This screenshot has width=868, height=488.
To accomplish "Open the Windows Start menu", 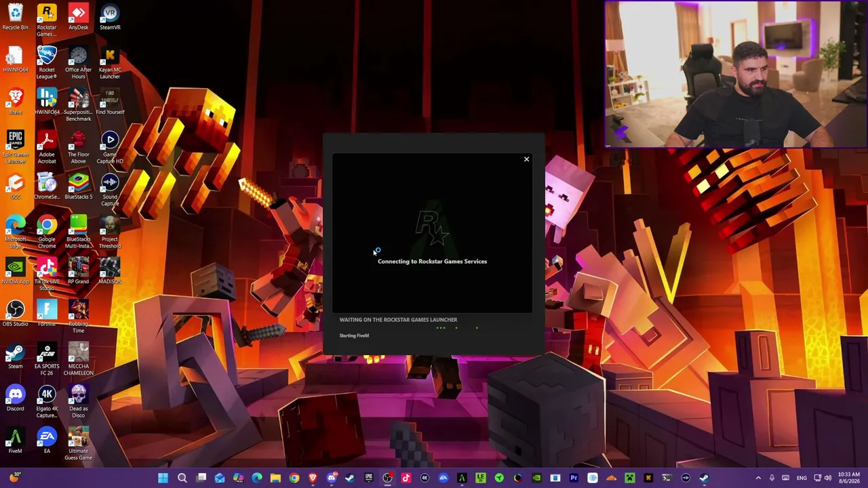I will [163, 478].
